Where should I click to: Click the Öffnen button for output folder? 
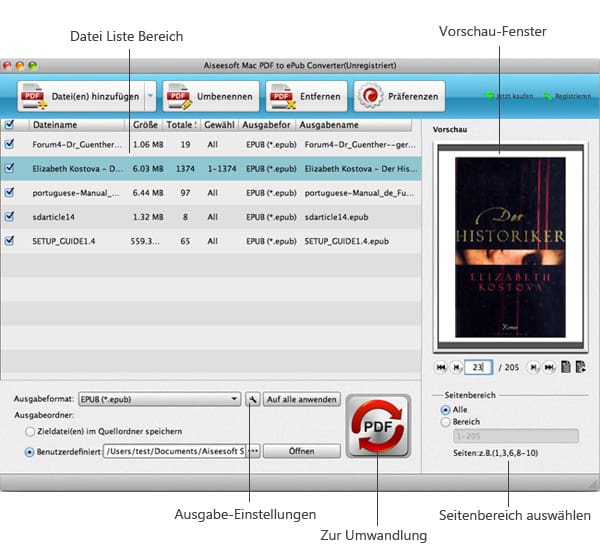click(302, 451)
